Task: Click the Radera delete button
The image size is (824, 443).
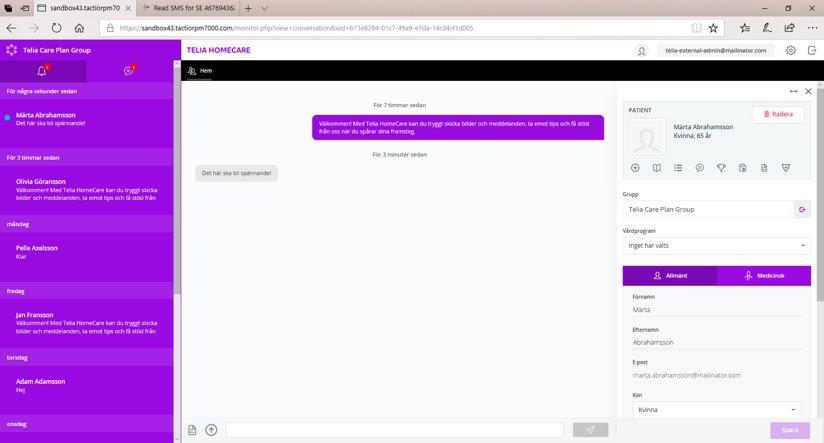Action: coord(778,114)
